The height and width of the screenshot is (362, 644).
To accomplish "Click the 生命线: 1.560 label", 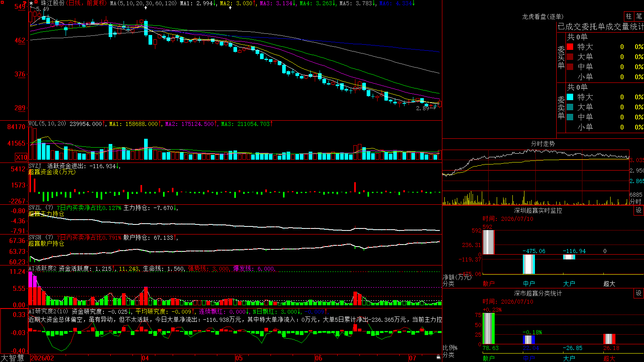I will tap(163, 269).
